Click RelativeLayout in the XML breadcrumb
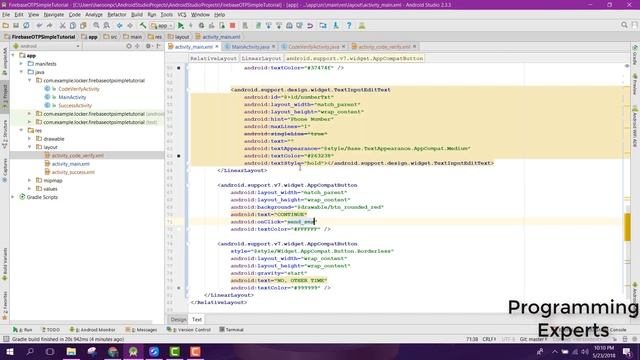Image resolution: width=640 pixels, height=360 pixels. 213,58
